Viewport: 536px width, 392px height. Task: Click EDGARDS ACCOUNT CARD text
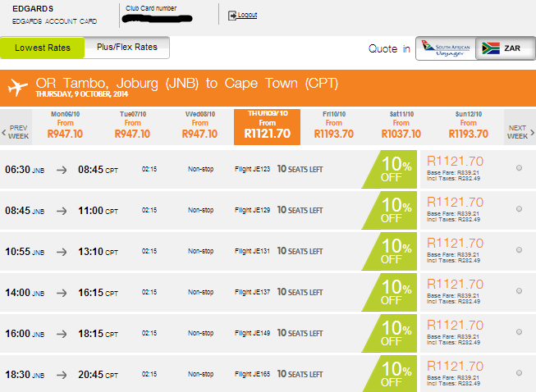[55, 21]
